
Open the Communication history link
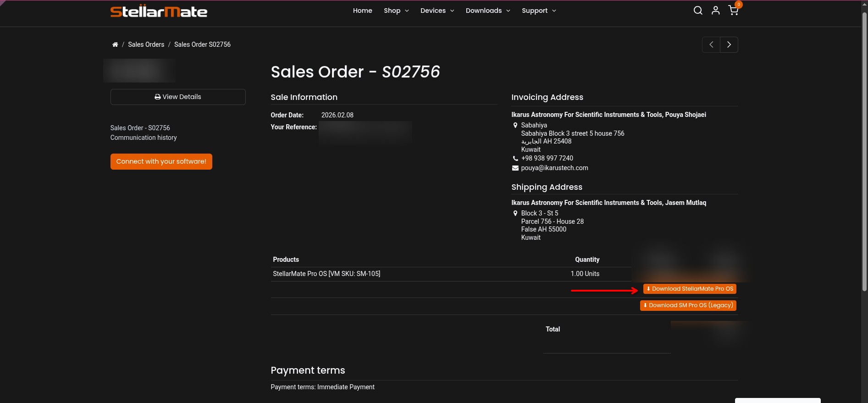(144, 138)
